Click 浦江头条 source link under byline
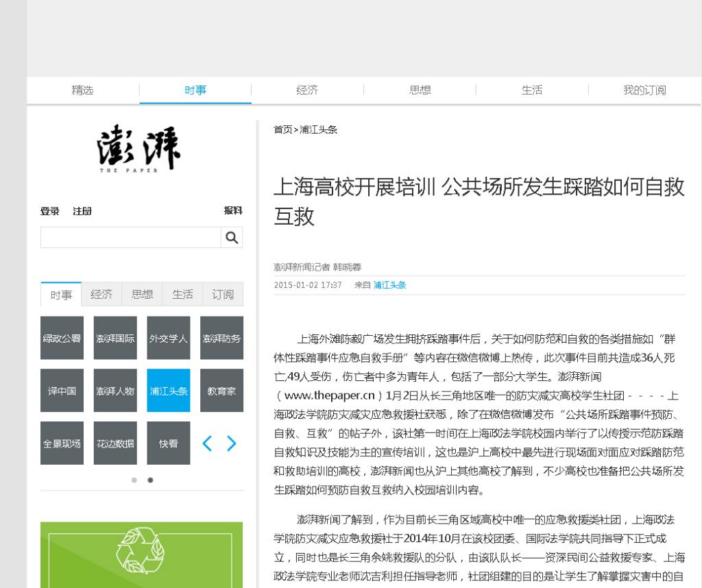 (x=389, y=285)
